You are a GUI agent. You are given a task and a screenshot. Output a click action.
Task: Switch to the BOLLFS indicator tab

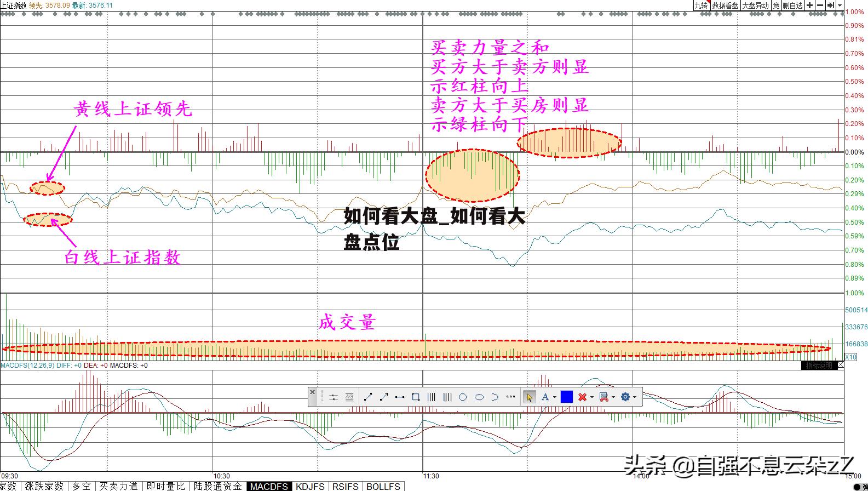click(383, 486)
